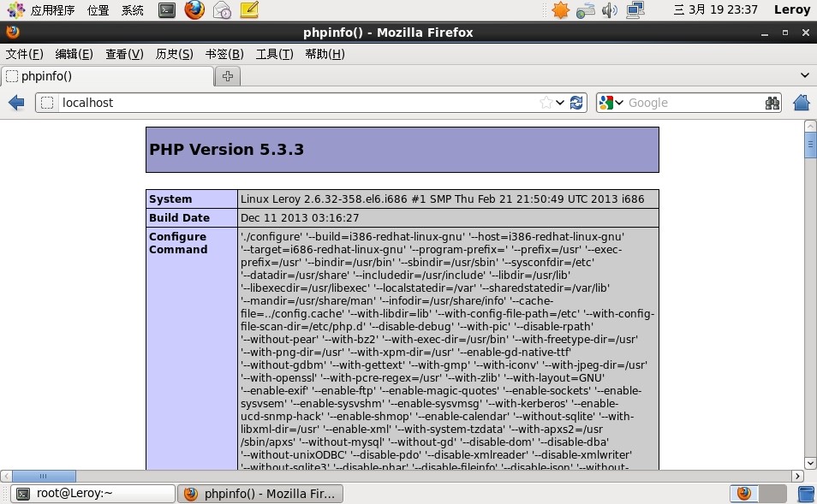Click the vertical scrollbar down arrow
Image resolution: width=817 pixels, height=504 pixels.
(x=810, y=464)
